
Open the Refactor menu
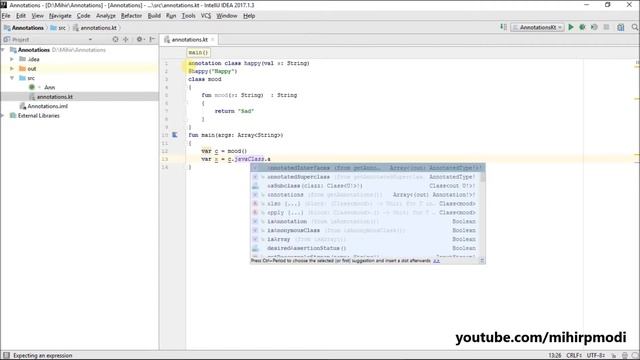pos(131,16)
